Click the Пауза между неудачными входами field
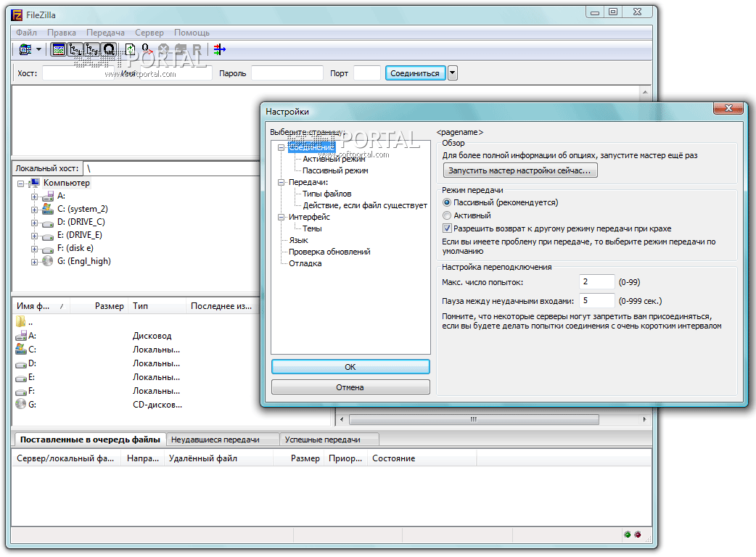Viewport: 756px width, 557px height. pyautogui.click(x=596, y=301)
